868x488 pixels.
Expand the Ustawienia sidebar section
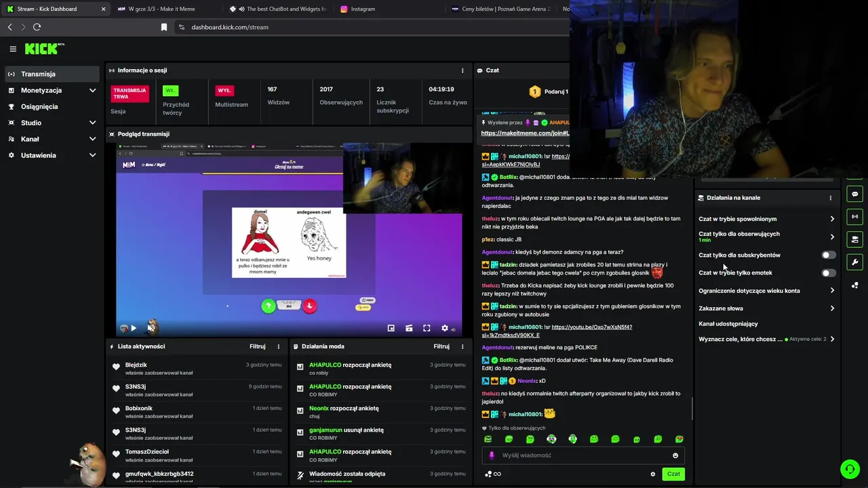click(x=53, y=155)
